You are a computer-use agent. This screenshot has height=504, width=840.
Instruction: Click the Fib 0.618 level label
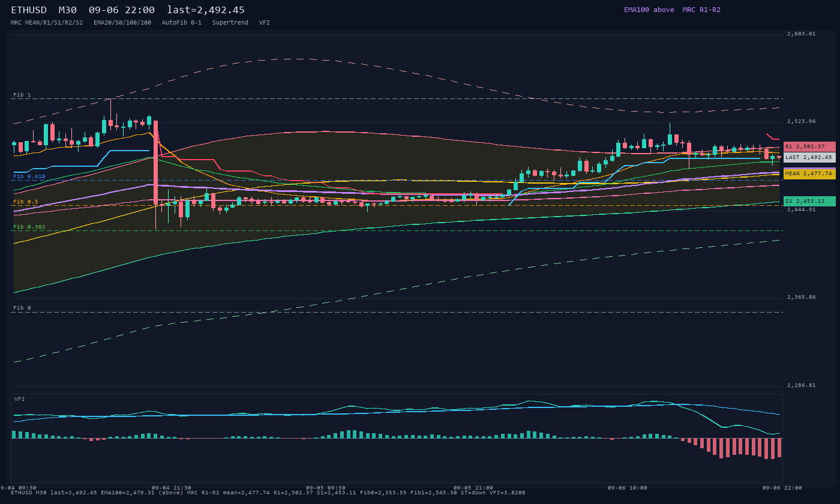(29, 176)
